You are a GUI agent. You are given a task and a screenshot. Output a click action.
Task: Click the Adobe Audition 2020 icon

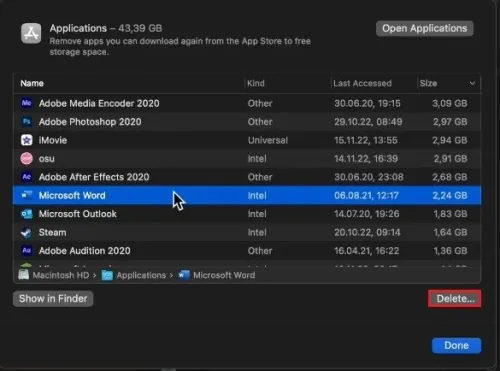27,251
